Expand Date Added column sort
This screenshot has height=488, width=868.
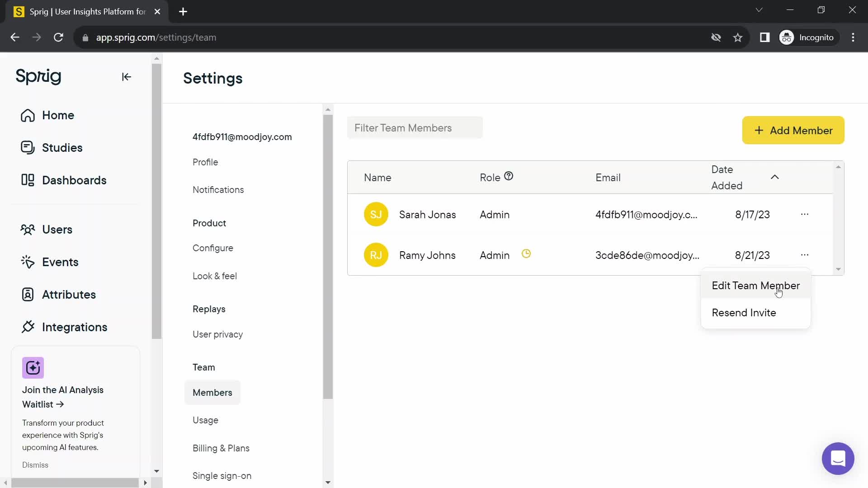(775, 176)
